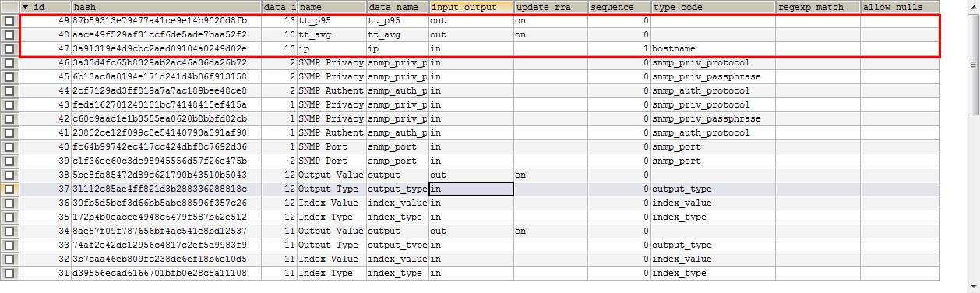Click the hostname type_code cell
The height and width of the screenshot is (293, 980).
(x=713, y=49)
